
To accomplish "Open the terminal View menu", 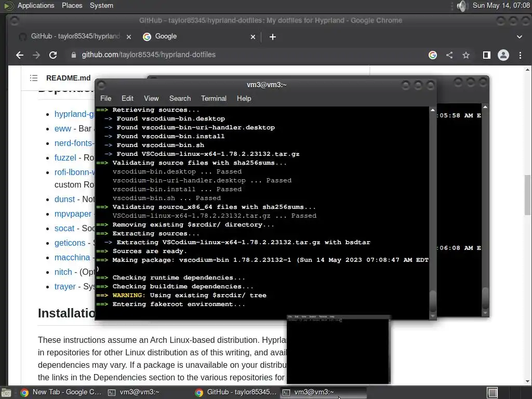I will pos(151,98).
